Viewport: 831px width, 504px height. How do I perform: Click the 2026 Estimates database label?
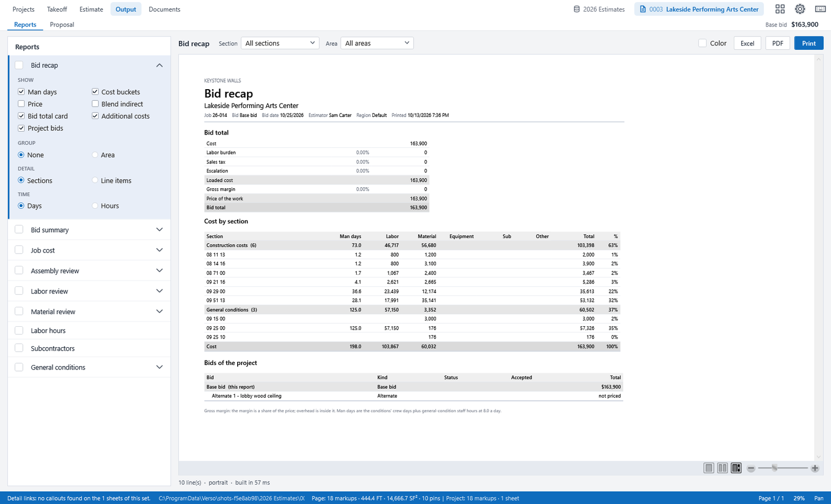[x=604, y=9]
